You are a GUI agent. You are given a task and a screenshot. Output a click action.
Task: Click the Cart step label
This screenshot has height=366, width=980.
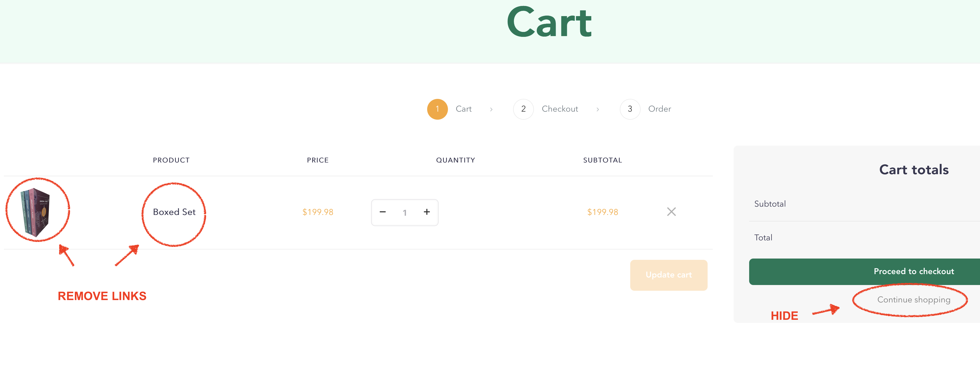(463, 109)
